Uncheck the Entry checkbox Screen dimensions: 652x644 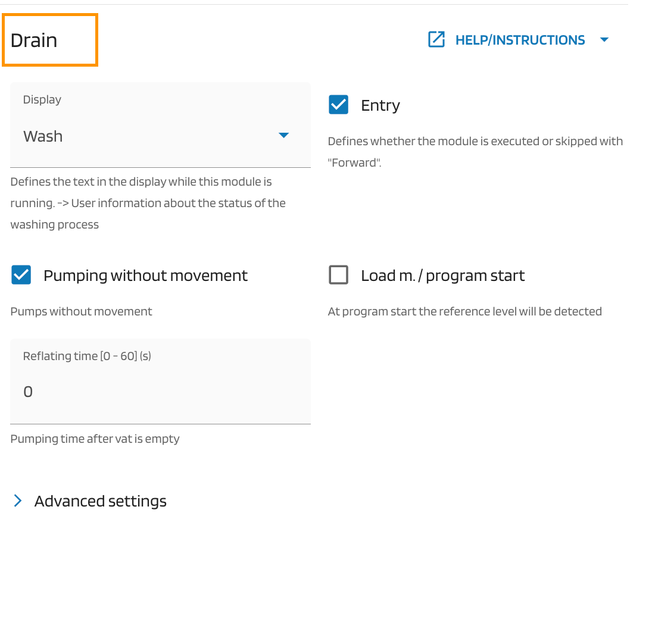tap(339, 105)
